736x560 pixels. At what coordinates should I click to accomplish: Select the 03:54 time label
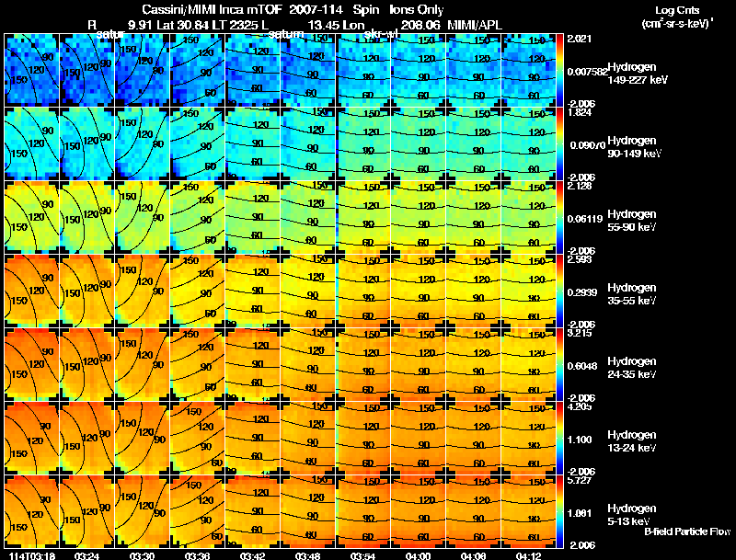362,556
